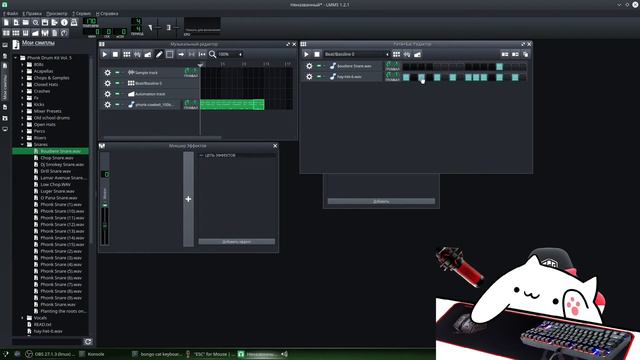
Task: Show the Song Editor toolbar icon
Action: click(6, 33)
